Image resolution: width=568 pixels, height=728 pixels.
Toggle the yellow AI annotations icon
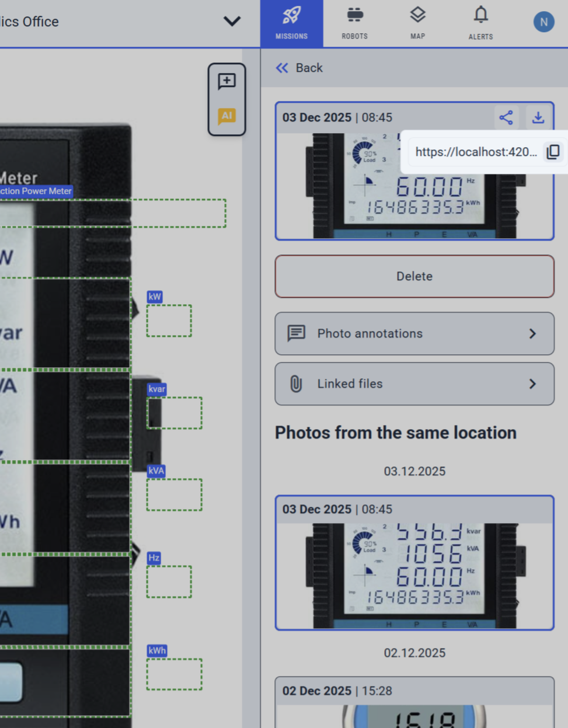point(226,116)
